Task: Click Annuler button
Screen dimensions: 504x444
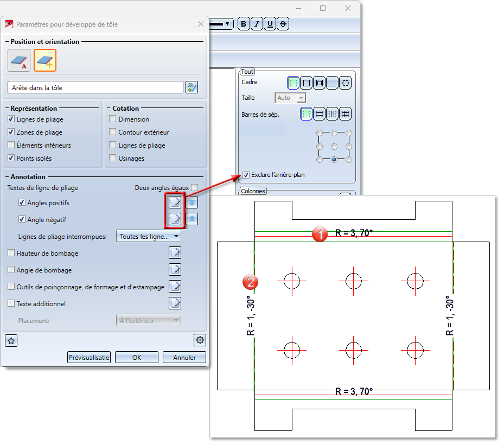Action: (184, 357)
